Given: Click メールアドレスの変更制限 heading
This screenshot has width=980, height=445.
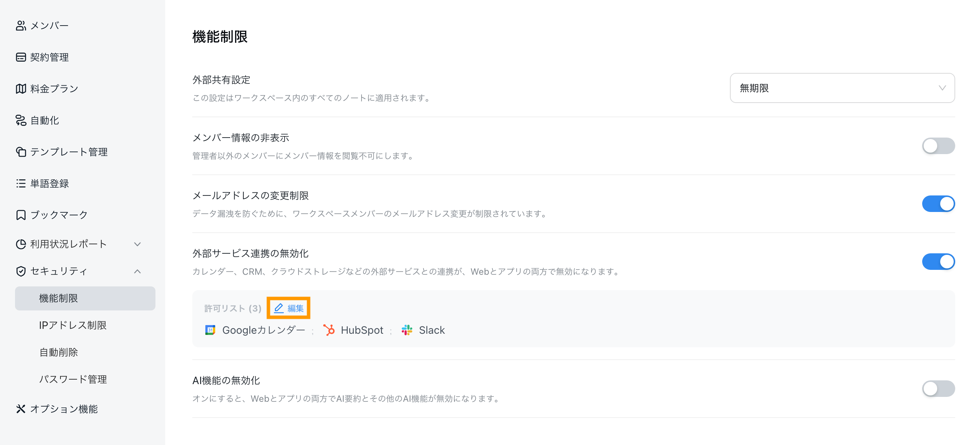Looking at the screenshot, I should pos(251,195).
